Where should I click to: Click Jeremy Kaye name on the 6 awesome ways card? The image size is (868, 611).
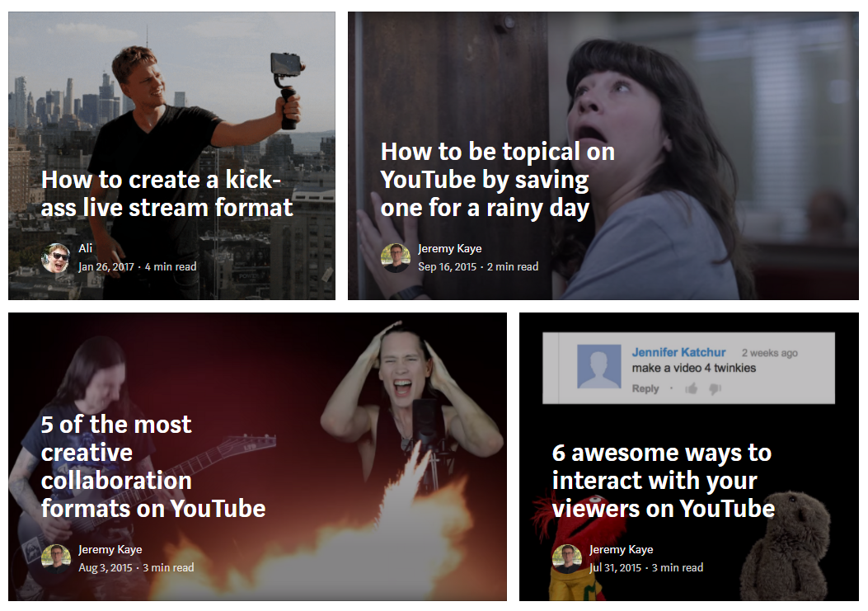[x=621, y=549]
